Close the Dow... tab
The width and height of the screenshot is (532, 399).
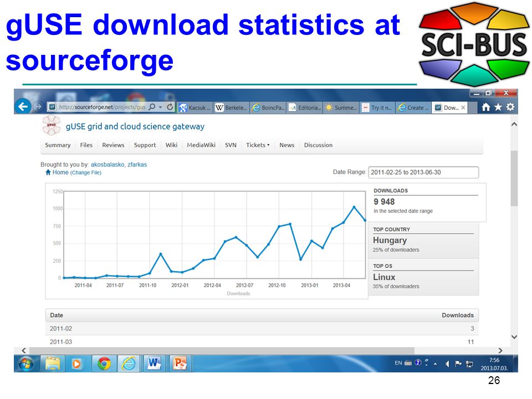(463, 108)
